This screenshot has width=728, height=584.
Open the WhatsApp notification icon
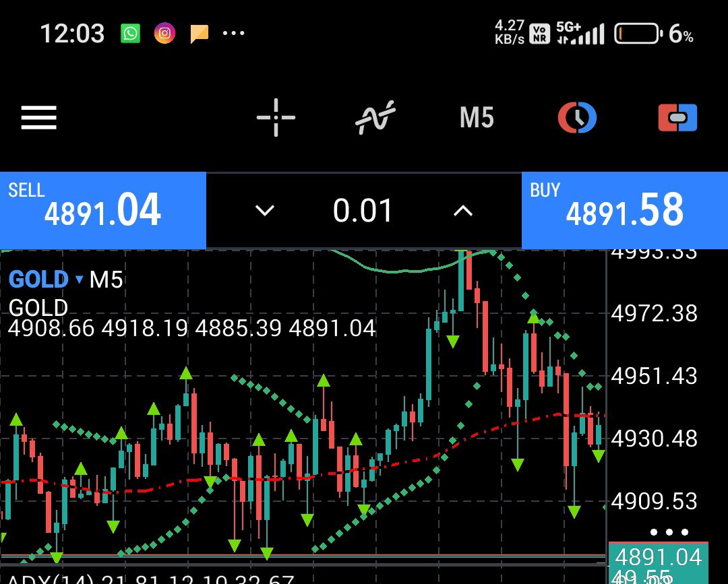click(x=131, y=33)
